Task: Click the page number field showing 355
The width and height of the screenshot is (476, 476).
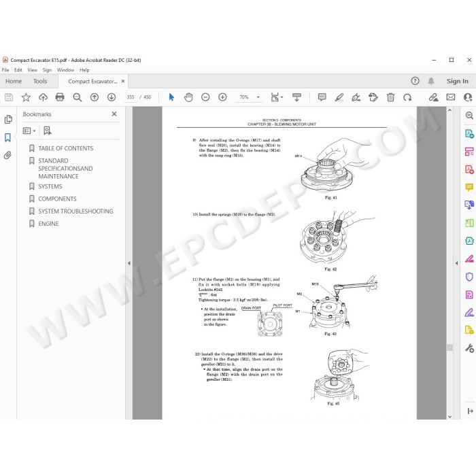Action: pos(131,97)
